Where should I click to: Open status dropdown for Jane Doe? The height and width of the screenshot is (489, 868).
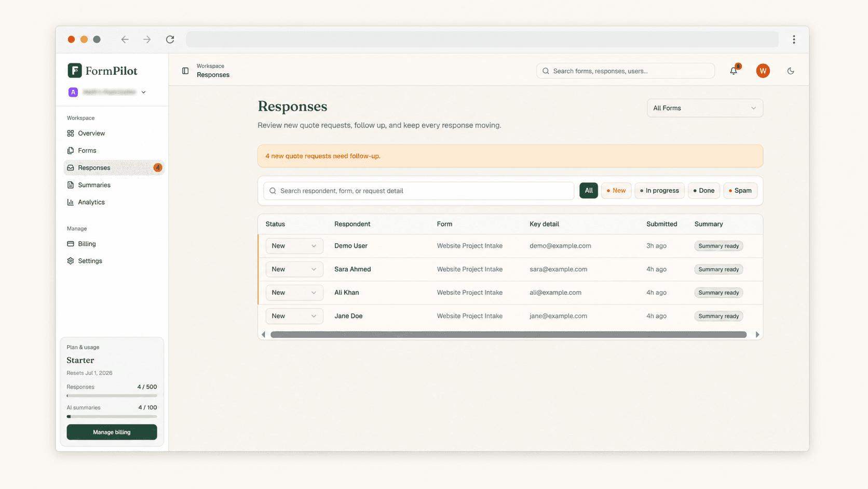[294, 316]
